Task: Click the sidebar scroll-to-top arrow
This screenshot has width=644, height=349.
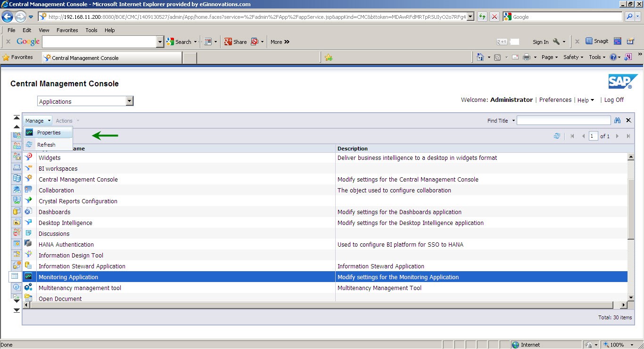Action: click(x=17, y=118)
